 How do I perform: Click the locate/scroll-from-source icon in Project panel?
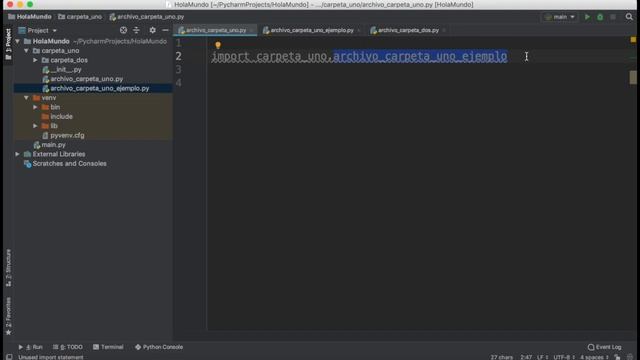point(123,30)
